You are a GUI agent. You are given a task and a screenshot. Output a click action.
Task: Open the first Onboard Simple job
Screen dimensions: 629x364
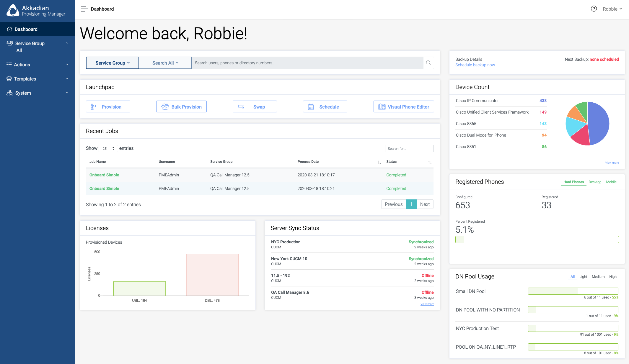[104, 175]
